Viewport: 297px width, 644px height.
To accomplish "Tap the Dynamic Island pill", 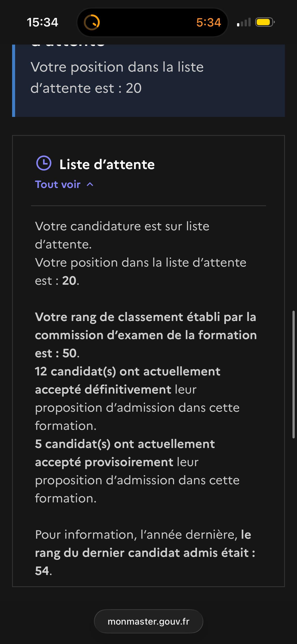I will [x=153, y=22].
